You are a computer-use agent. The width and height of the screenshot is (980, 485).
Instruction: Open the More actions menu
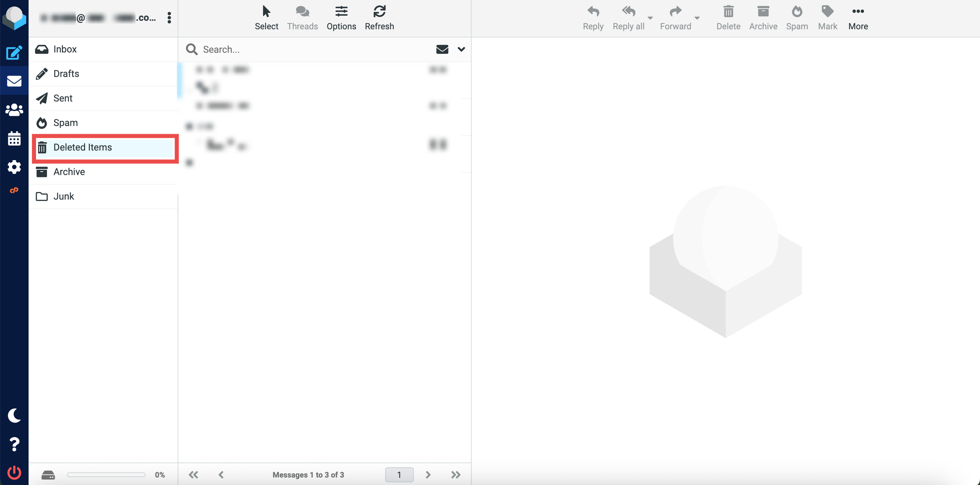857,17
